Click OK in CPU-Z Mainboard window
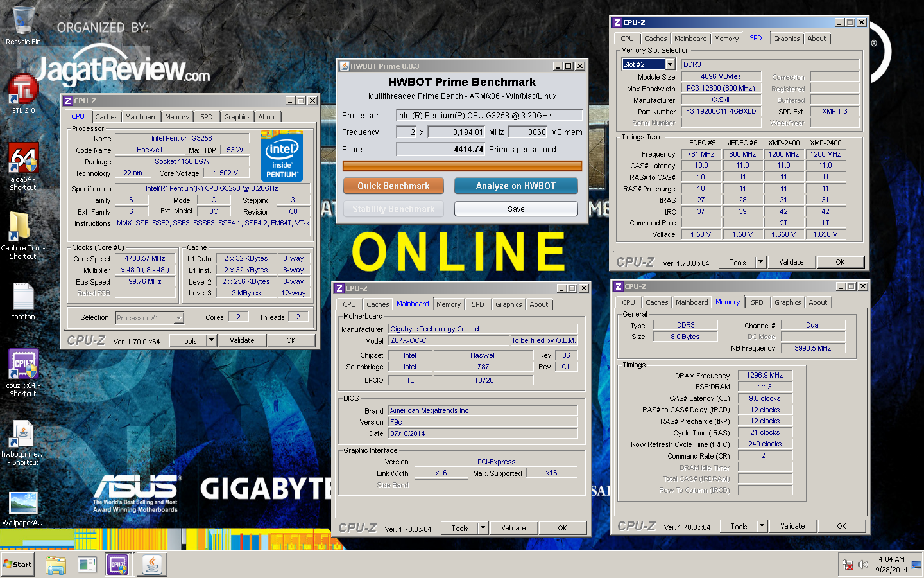Image resolution: width=924 pixels, height=578 pixels. [x=562, y=528]
